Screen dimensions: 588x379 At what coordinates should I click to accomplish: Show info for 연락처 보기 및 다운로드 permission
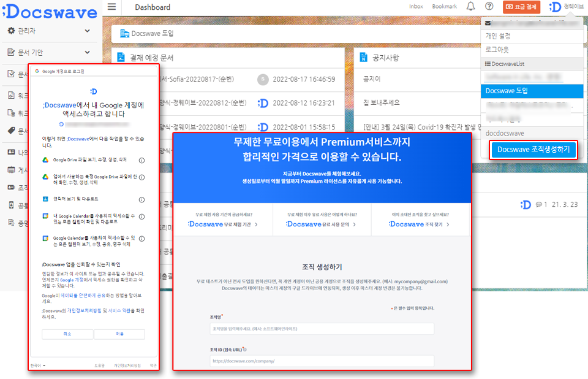pos(141,200)
